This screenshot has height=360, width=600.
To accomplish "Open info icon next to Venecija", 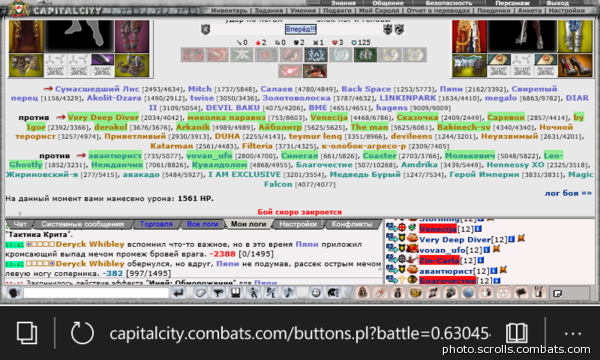I will coord(478,229).
